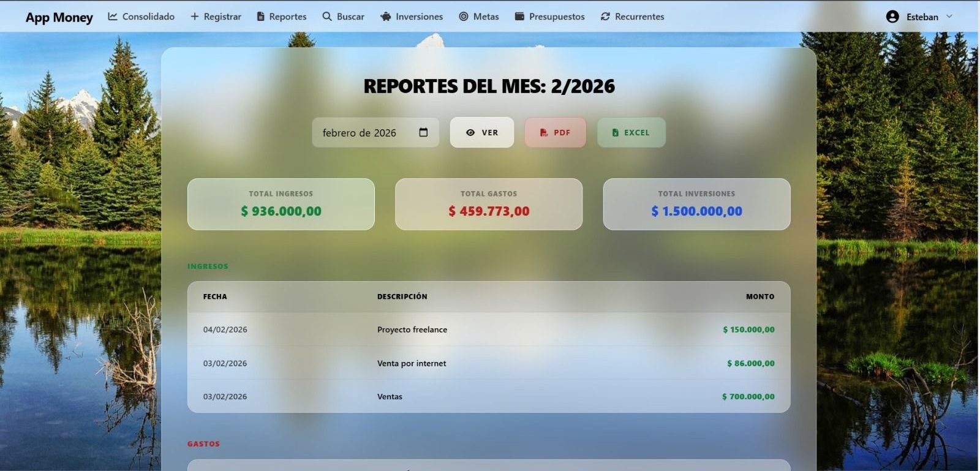Click the febrero de 2026 month field
The width and height of the screenshot is (980, 471).
[x=360, y=133]
